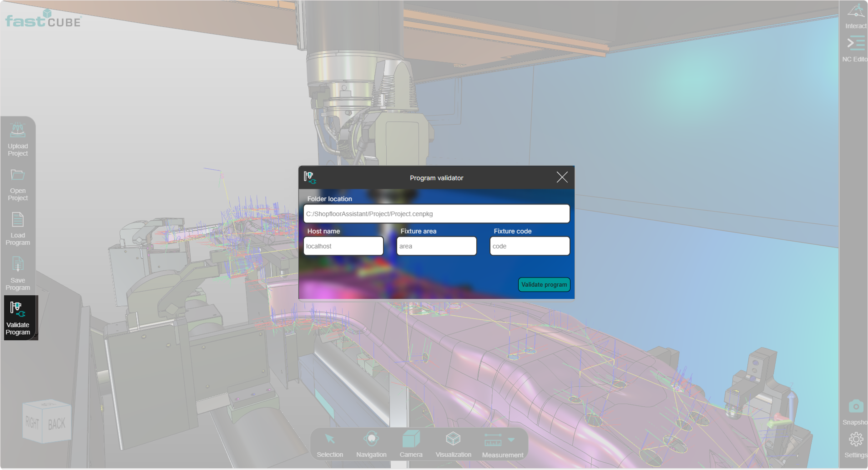Open the Settings gear
The width and height of the screenshot is (868, 470).
pyautogui.click(x=856, y=440)
